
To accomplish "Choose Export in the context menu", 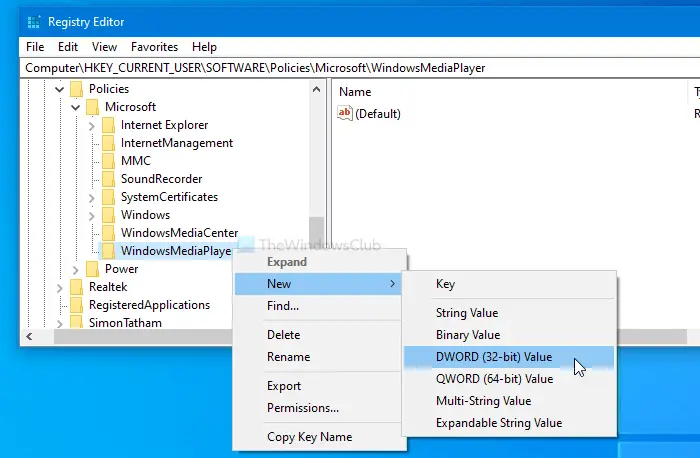I will tap(320, 386).
